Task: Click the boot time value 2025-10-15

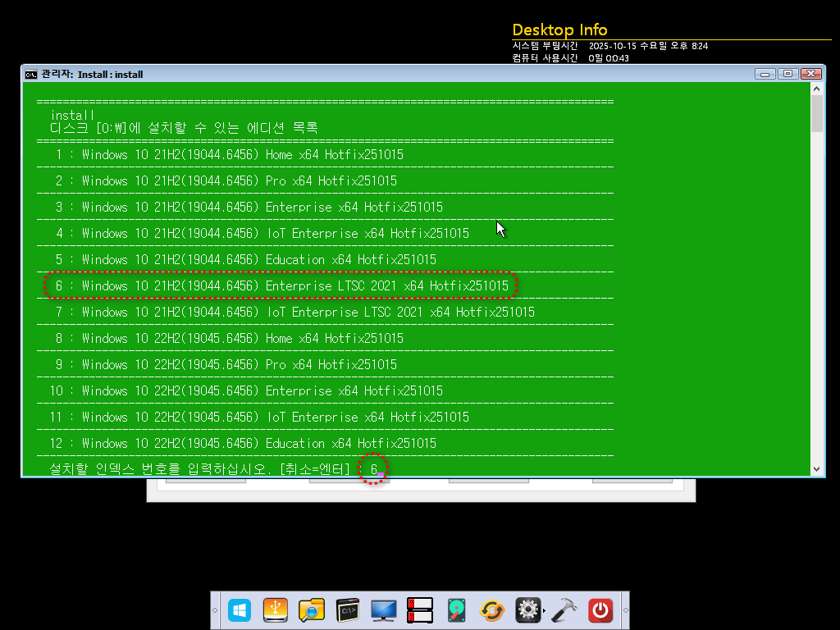Action: 648,46
